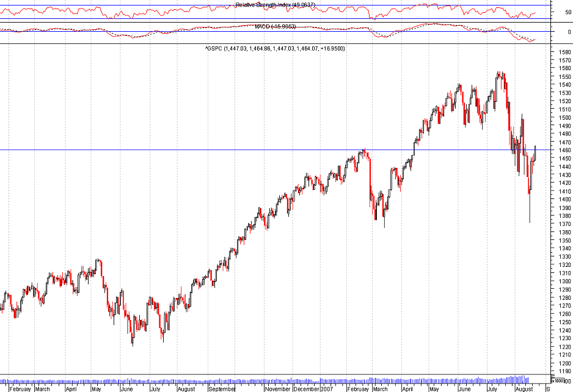Click the 1380 price axis label
Image resolution: width=573 pixels, height=392 pixels.
pos(565,216)
